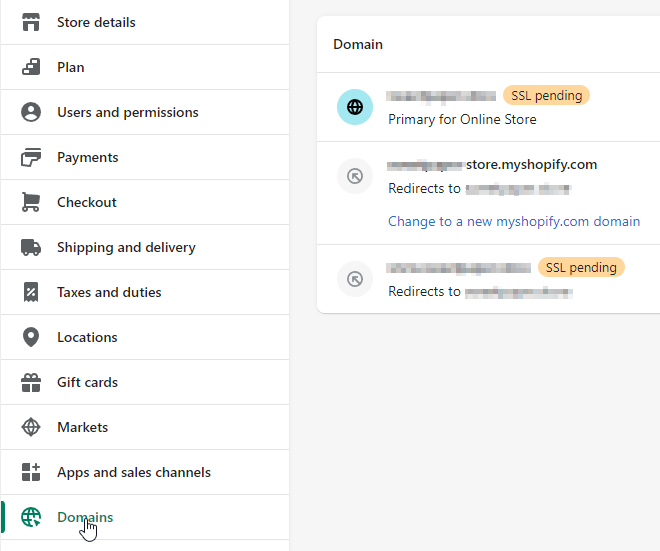660x551 pixels.
Task: Click Redirects to text in last row
Action: [424, 291]
